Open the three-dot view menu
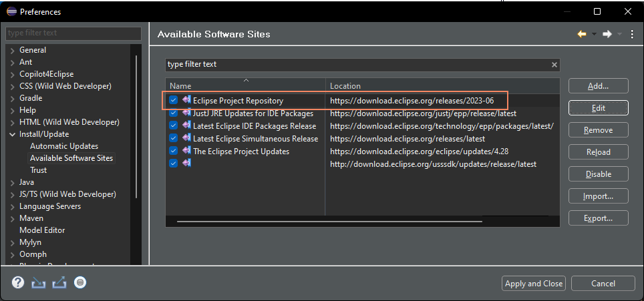 (632, 35)
